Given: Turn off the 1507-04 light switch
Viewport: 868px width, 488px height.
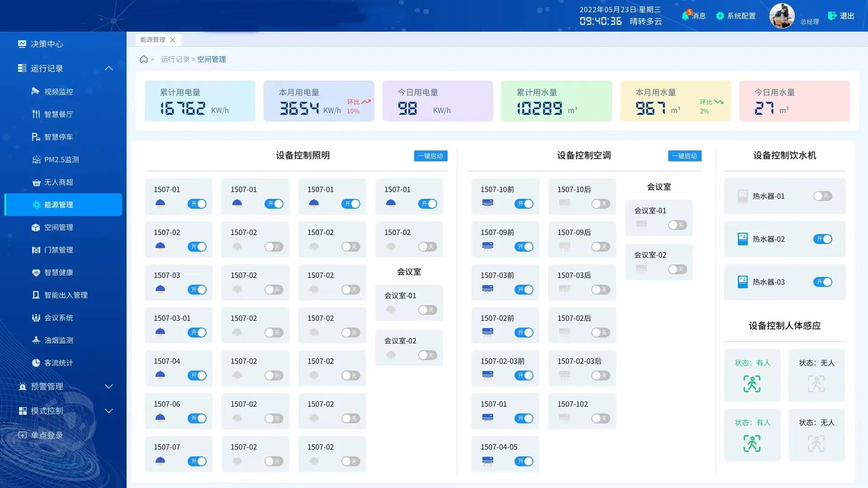Looking at the screenshot, I should coord(197,375).
